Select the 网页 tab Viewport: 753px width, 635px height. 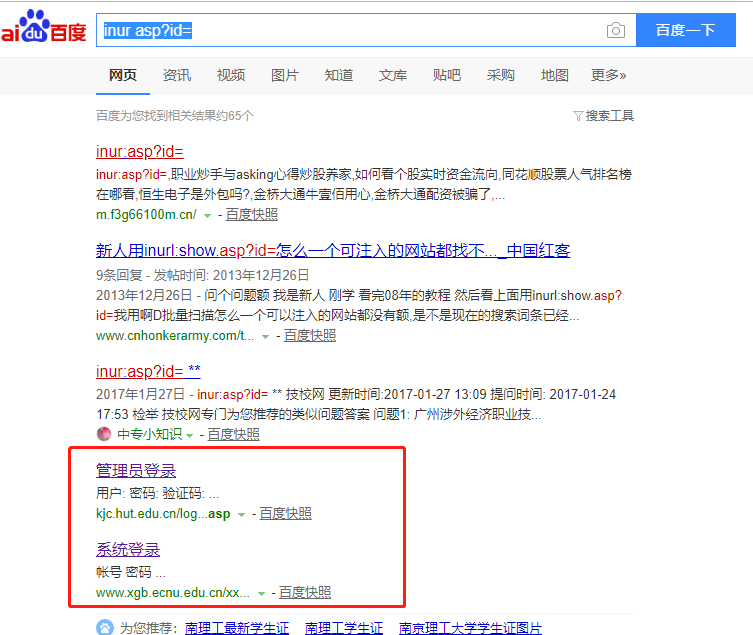[x=123, y=75]
